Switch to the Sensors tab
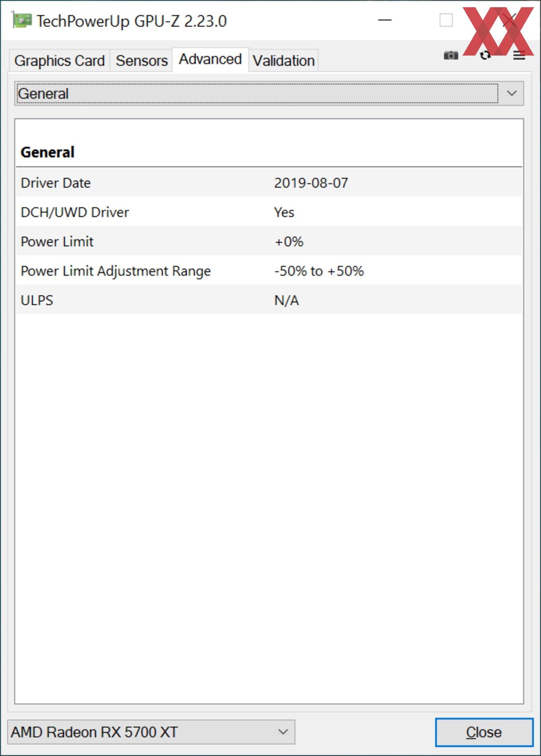541x756 pixels. (x=142, y=61)
